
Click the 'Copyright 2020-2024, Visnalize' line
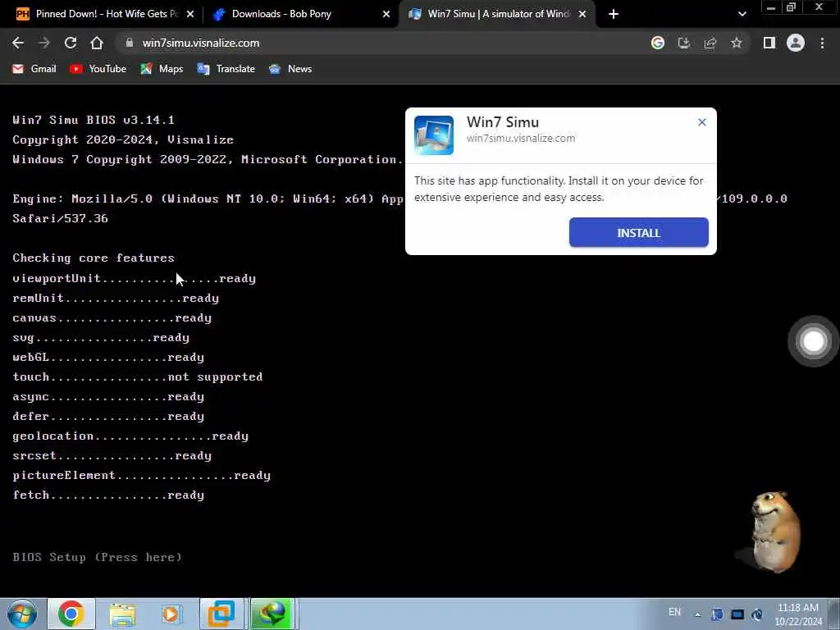click(123, 139)
